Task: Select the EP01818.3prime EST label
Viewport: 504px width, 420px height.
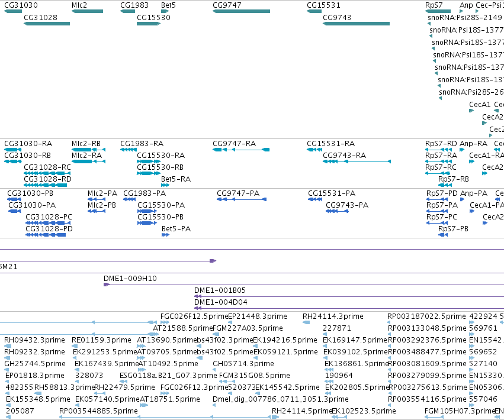Action: tap(35, 376)
